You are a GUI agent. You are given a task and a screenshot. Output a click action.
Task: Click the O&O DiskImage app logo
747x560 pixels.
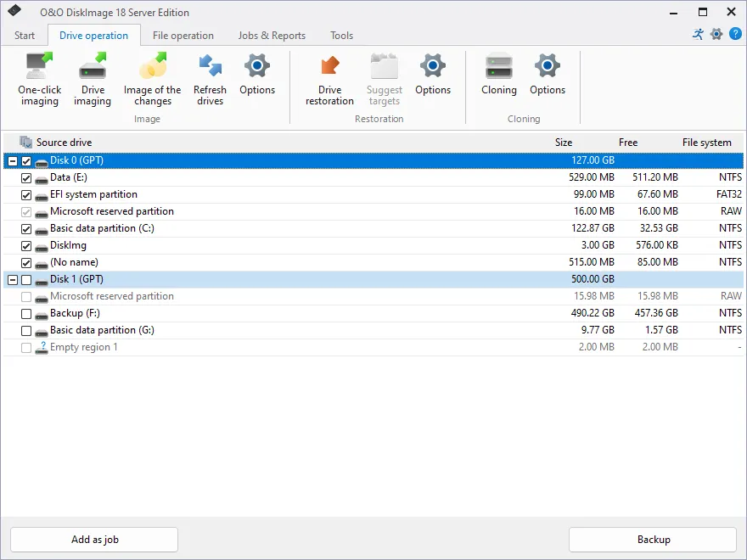14,10
